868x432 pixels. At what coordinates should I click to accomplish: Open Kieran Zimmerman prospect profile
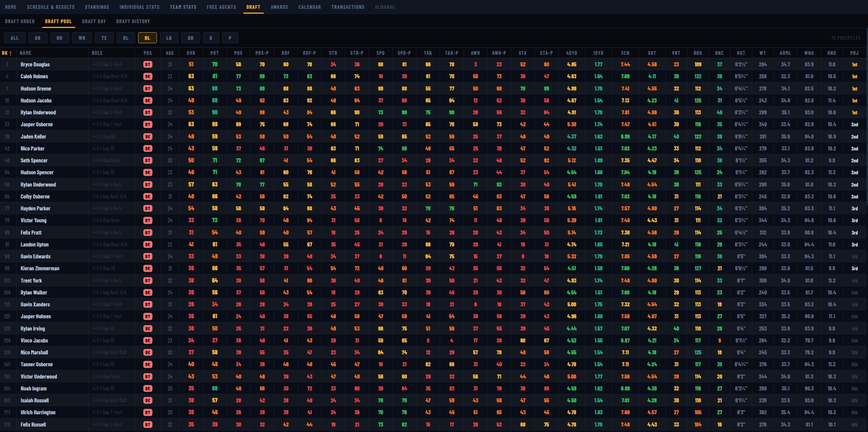[x=40, y=268]
